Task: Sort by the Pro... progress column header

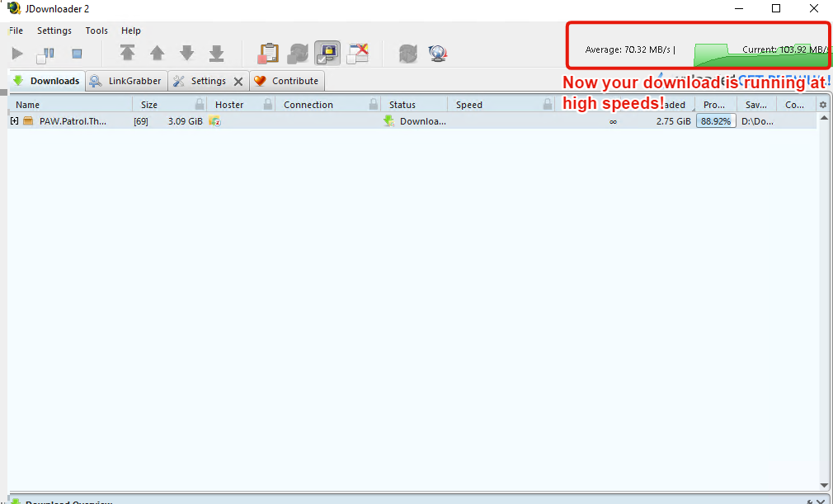Action: tap(714, 105)
